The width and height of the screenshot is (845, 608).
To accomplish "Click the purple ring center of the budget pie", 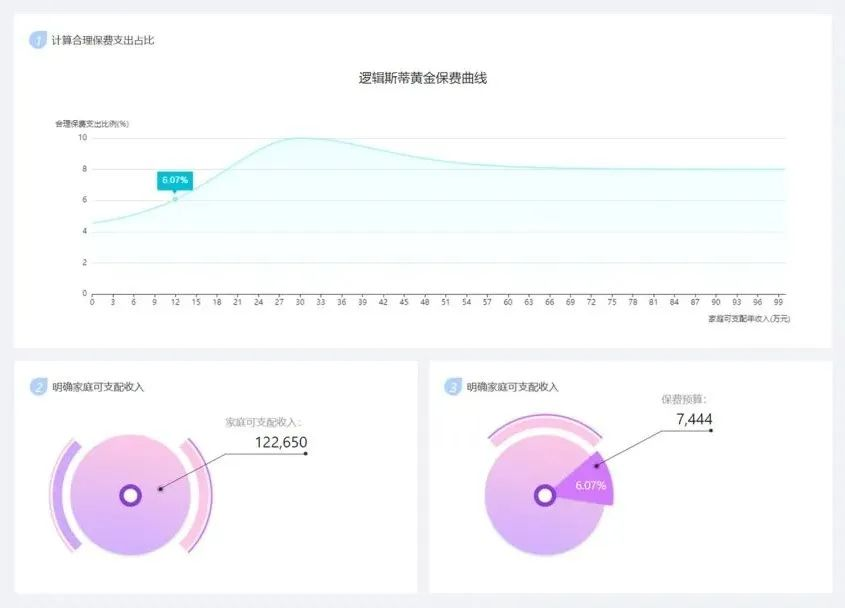I will pyautogui.click(x=545, y=495).
